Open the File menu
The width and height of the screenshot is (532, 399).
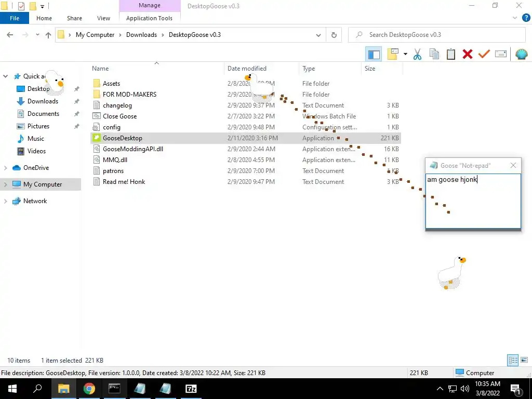click(15, 18)
